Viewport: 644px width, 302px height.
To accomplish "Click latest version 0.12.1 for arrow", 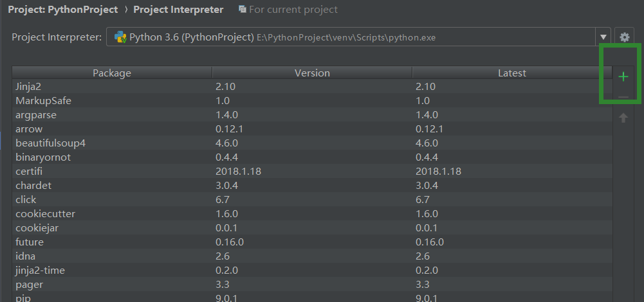I will click(430, 129).
